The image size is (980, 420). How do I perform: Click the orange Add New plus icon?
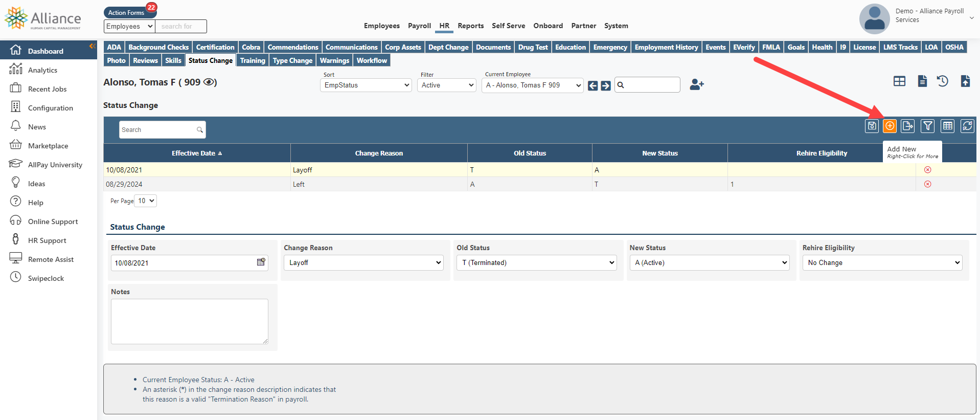pos(890,126)
